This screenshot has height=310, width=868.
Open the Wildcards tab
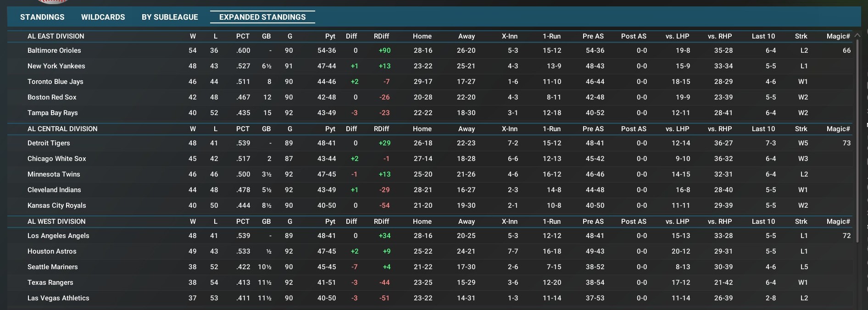point(103,17)
